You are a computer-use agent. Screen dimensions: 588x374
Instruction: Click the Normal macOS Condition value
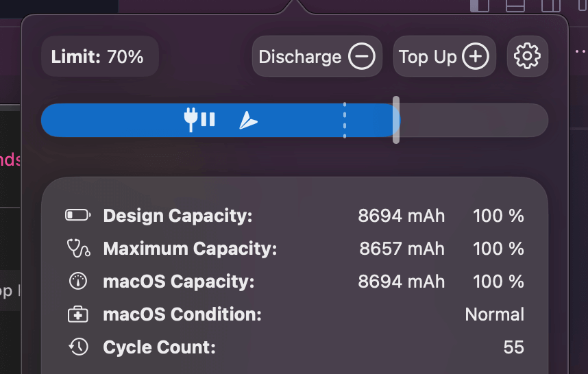point(494,314)
